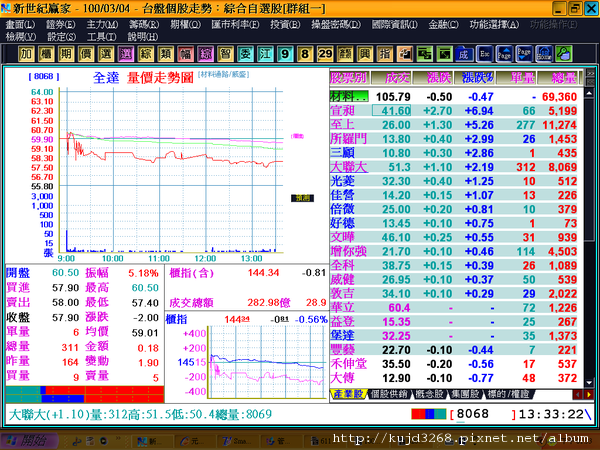This screenshot has width=600, height=450.
Task: Sort by the 總量 column header
Action: [x=558, y=78]
